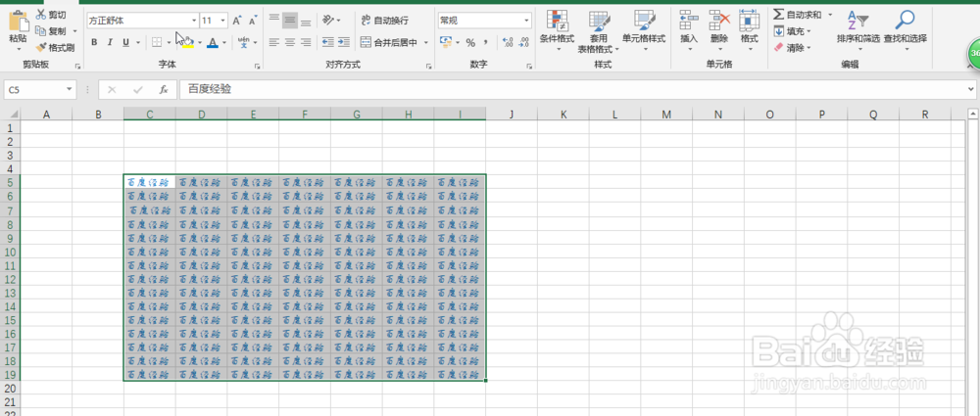The width and height of the screenshot is (980, 416).
Task: Open the Fill (填充) dropdown
Action: [793, 31]
